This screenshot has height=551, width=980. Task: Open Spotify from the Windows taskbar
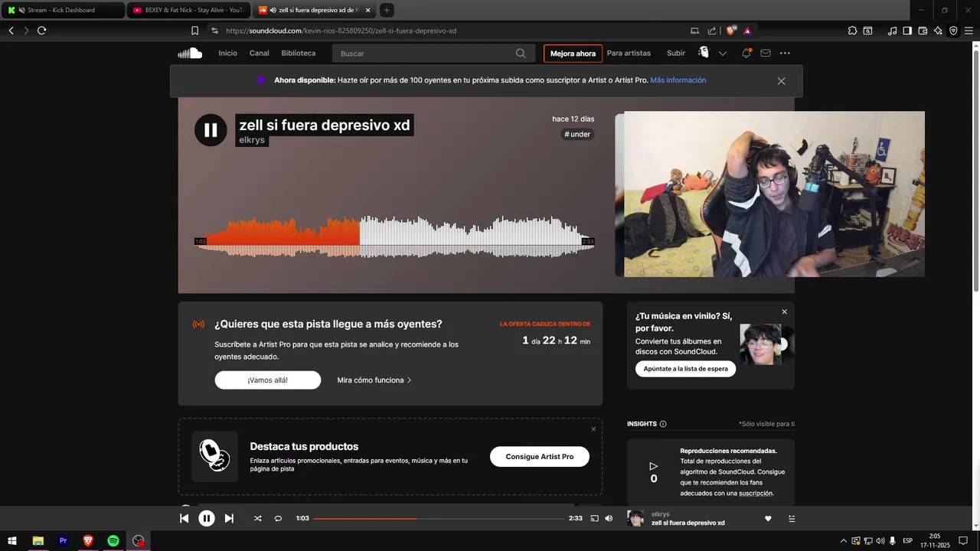pyautogui.click(x=113, y=540)
